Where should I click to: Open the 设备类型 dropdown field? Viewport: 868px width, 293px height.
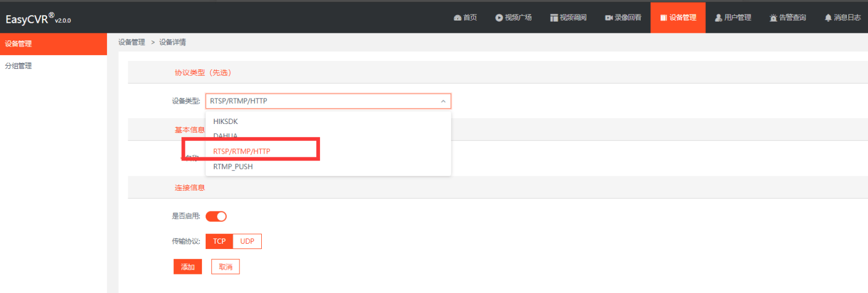click(x=328, y=101)
